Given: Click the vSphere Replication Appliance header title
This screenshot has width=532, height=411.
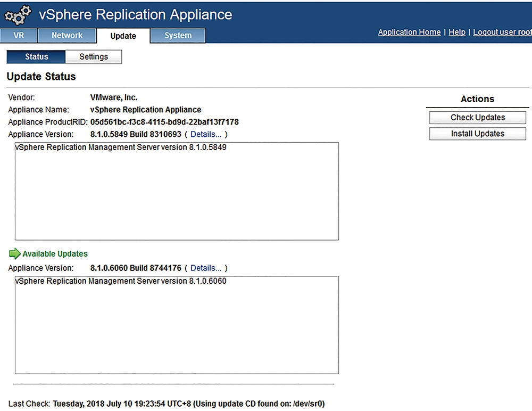Looking at the screenshot, I should [135, 14].
